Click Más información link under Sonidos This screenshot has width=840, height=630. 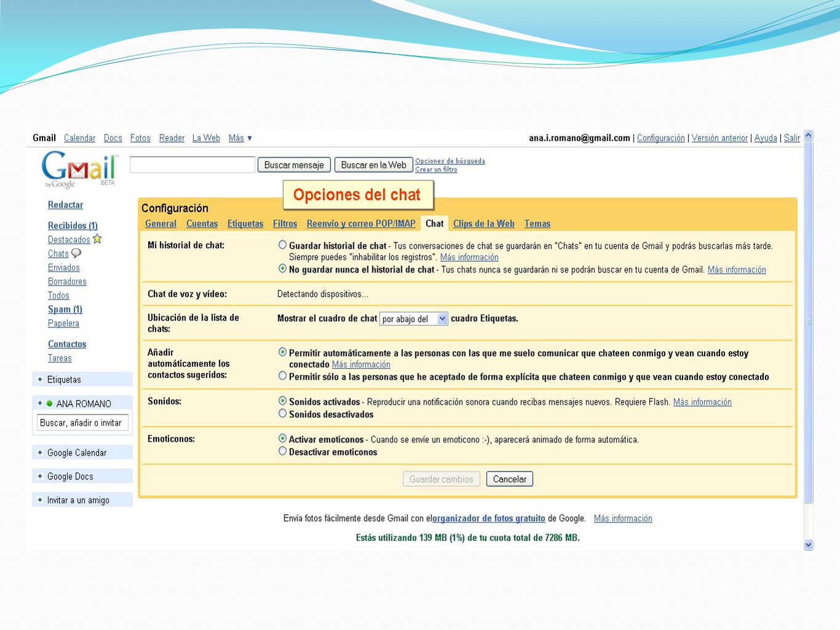[702, 402]
